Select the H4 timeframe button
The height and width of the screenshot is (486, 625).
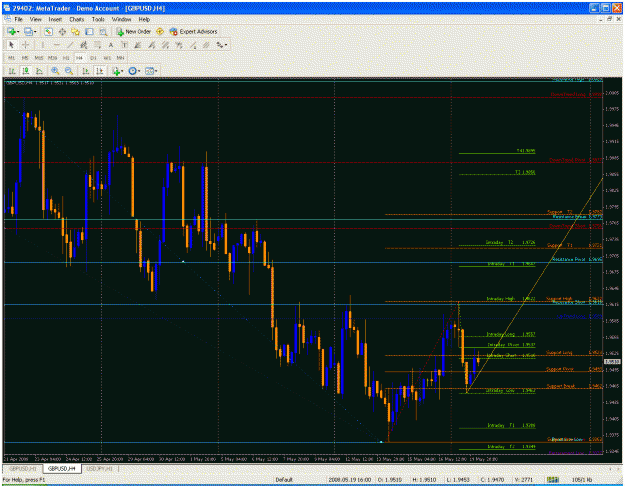point(79,58)
